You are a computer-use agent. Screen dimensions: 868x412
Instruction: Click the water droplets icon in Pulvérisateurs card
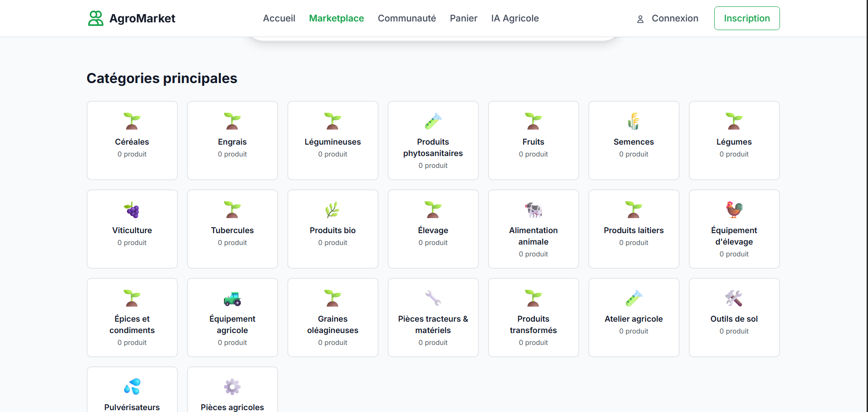pyautogui.click(x=132, y=387)
